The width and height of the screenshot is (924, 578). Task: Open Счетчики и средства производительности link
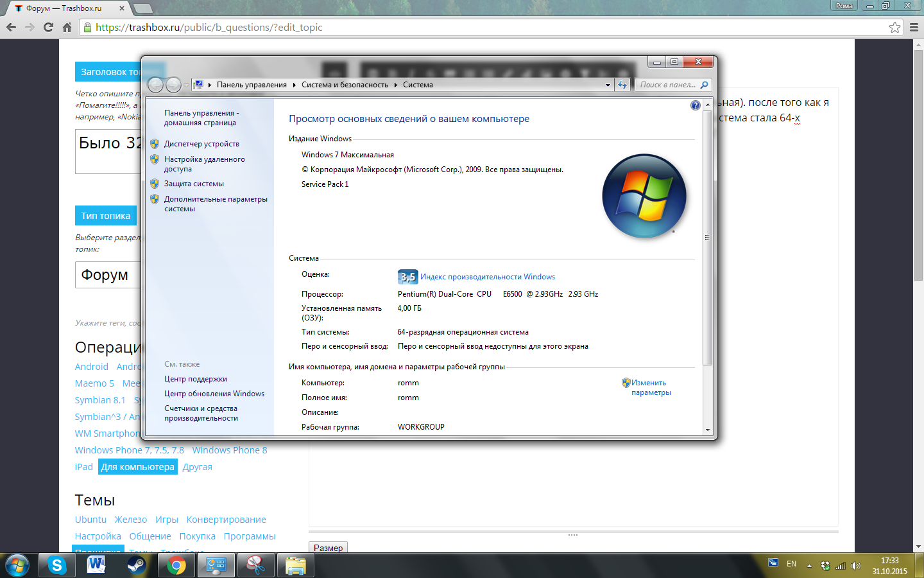click(201, 413)
